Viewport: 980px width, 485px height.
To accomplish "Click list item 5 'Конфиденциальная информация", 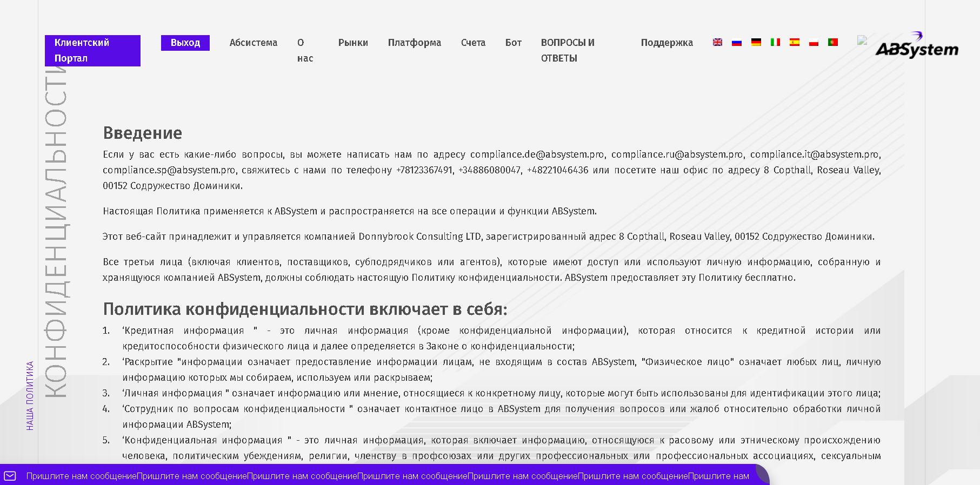I will pyautogui.click(x=502, y=448).
